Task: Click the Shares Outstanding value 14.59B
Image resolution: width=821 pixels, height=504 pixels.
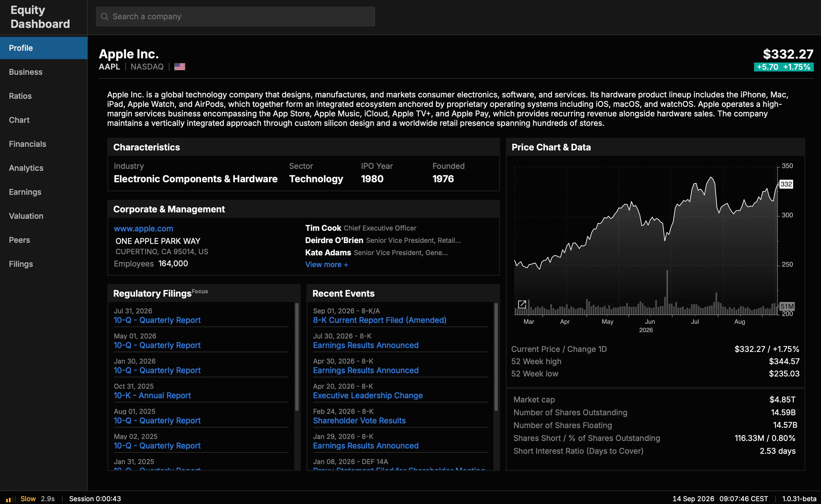Action: coord(783,412)
